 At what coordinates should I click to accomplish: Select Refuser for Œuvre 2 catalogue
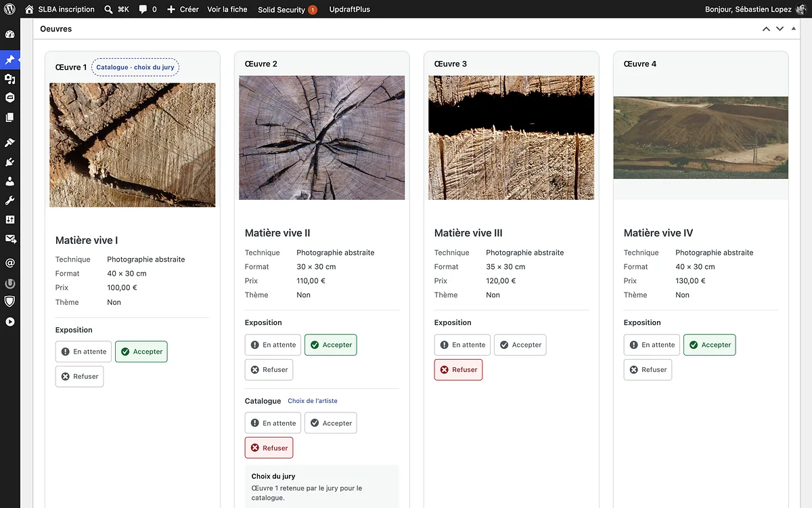(x=269, y=448)
